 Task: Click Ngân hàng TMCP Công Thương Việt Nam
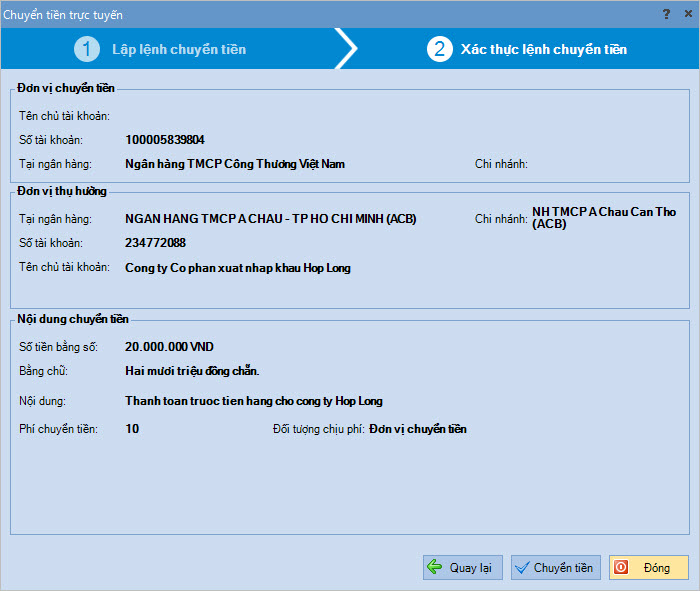coord(235,164)
